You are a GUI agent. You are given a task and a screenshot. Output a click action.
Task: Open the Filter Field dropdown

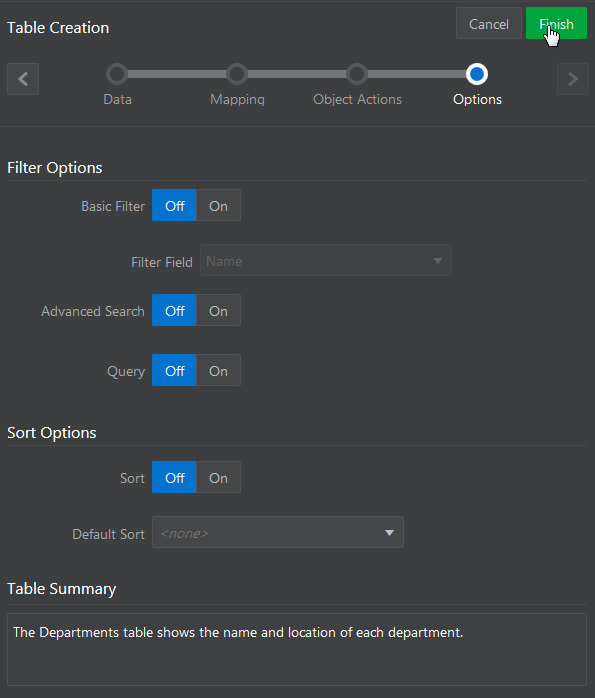pyautogui.click(x=326, y=260)
